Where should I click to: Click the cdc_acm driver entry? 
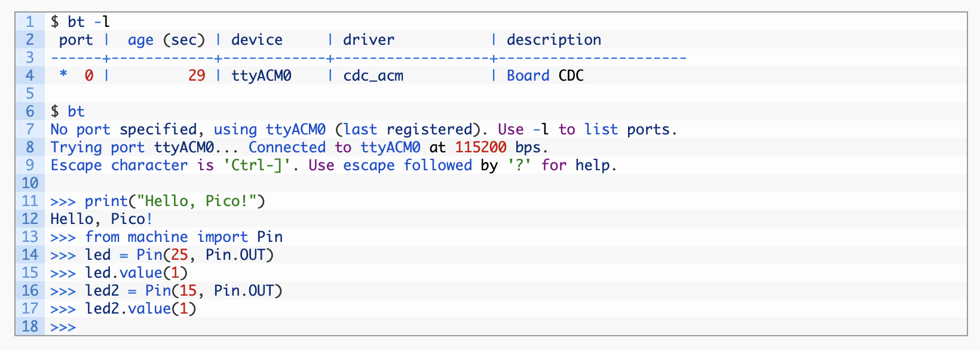click(x=373, y=76)
